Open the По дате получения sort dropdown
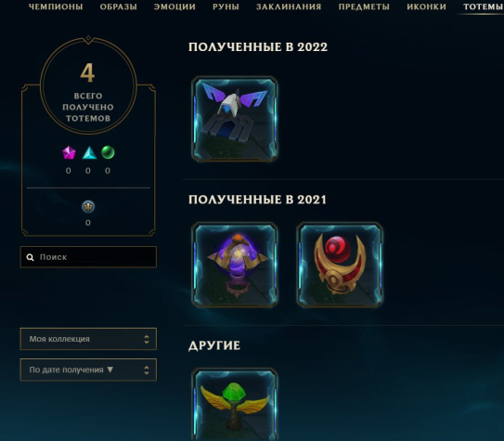This screenshot has height=441, width=504. click(x=88, y=370)
